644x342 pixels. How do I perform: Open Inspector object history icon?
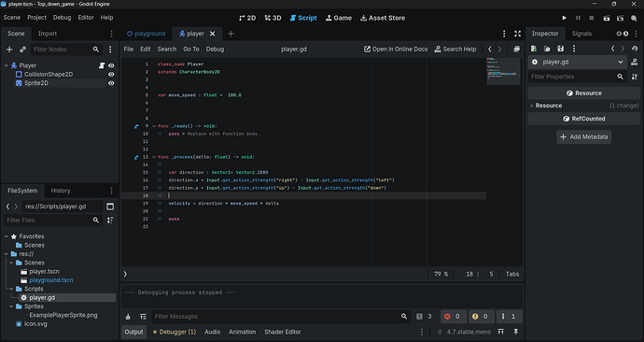click(x=635, y=49)
